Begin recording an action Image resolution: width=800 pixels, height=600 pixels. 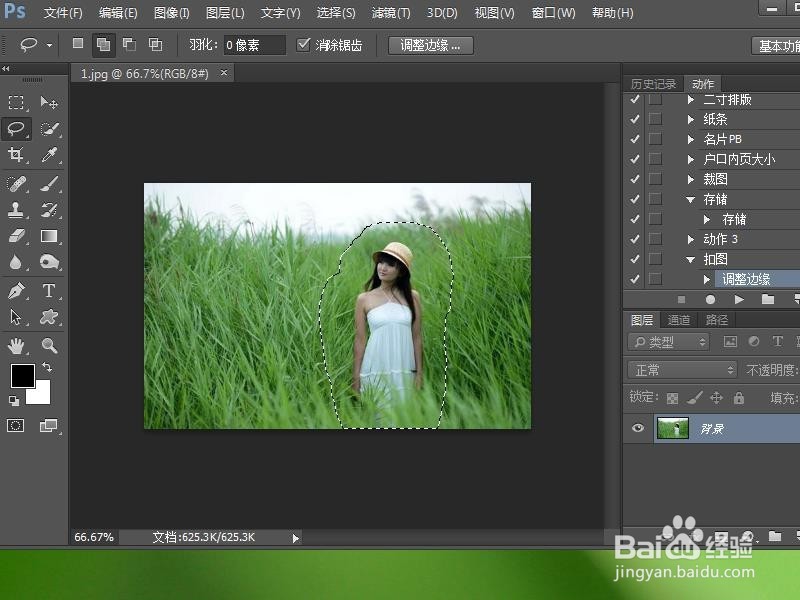(710, 299)
